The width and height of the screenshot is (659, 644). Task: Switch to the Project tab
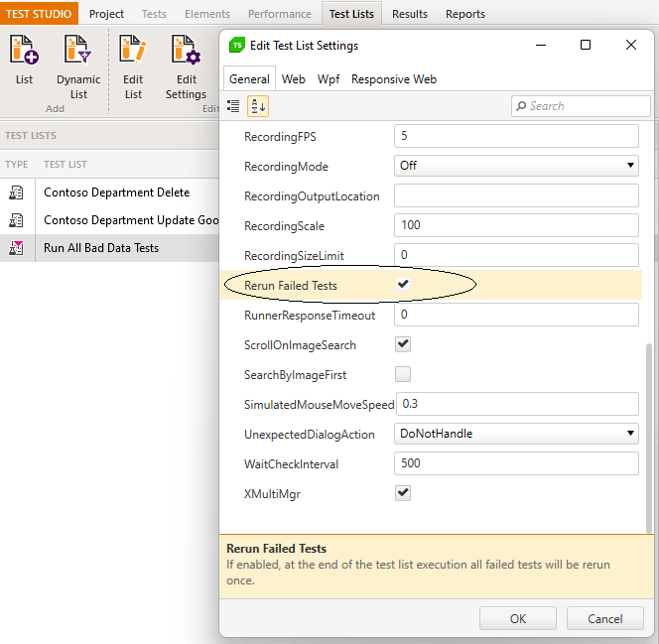click(x=106, y=14)
